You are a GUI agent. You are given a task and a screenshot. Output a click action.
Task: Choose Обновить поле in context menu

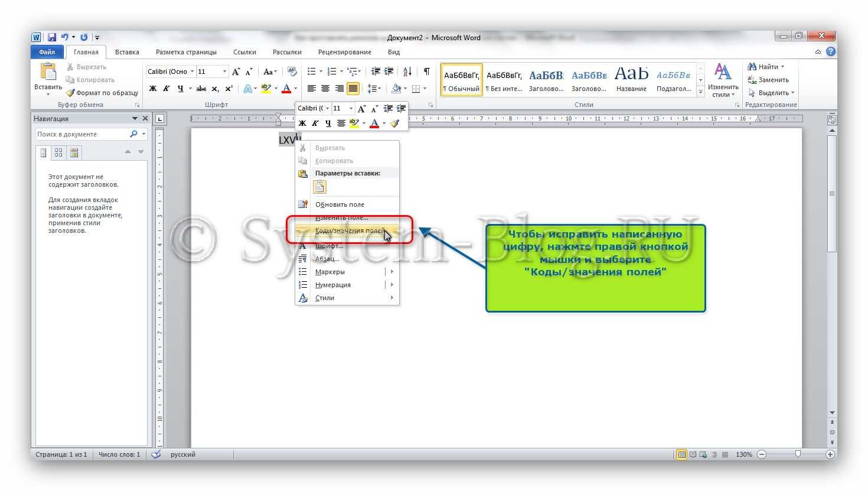[x=347, y=204]
